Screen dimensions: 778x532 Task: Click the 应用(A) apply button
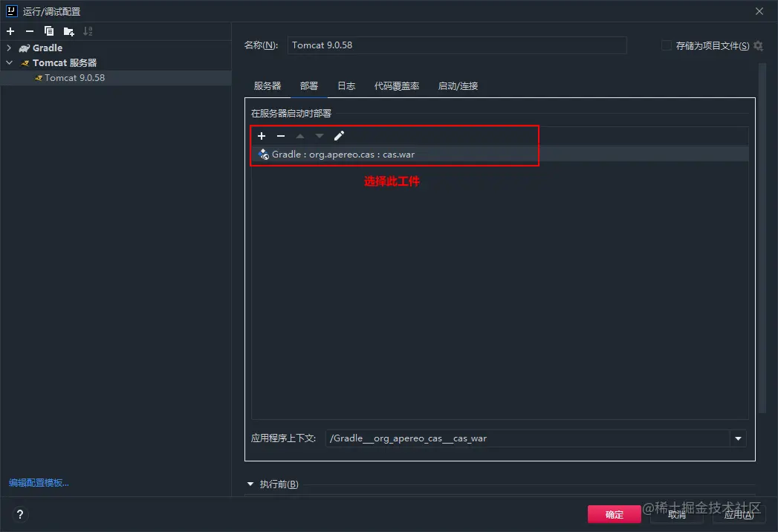[x=739, y=515]
